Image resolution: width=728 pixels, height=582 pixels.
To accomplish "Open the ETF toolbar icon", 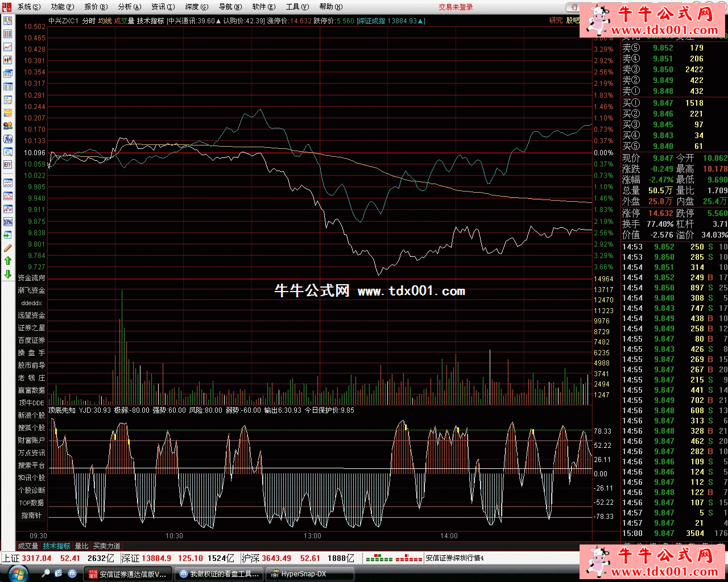I will [x=8, y=164].
